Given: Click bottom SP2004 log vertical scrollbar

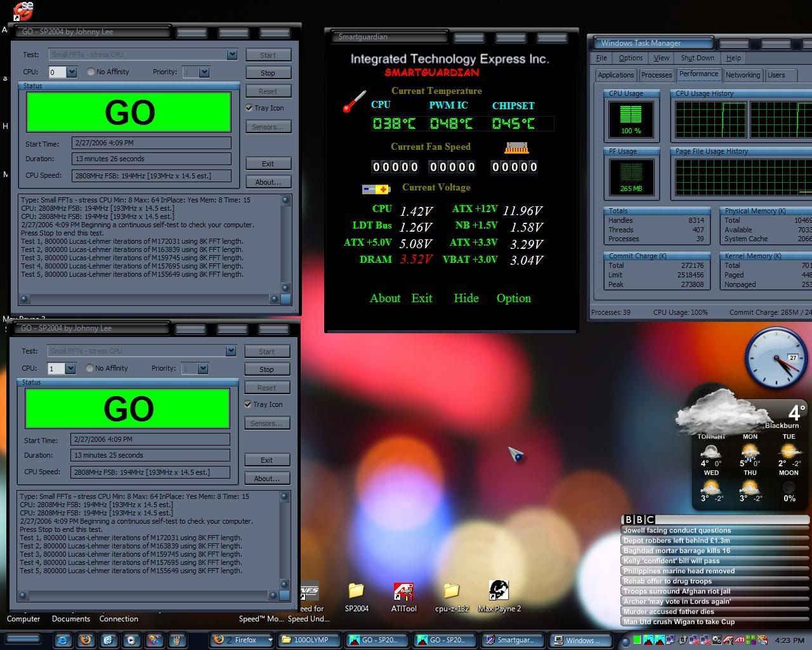Looking at the screenshot, I should pos(284,540).
